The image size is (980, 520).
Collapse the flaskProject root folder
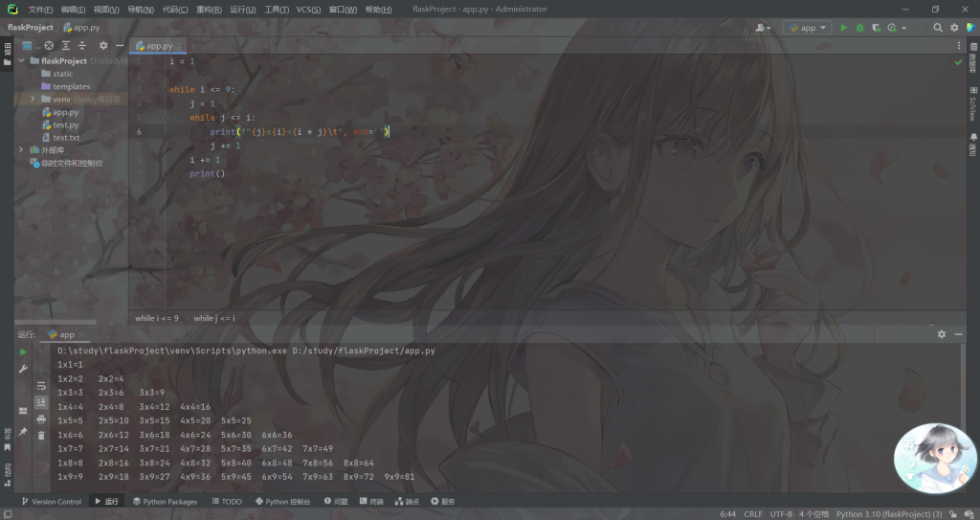pyautogui.click(x=22, y=60)
